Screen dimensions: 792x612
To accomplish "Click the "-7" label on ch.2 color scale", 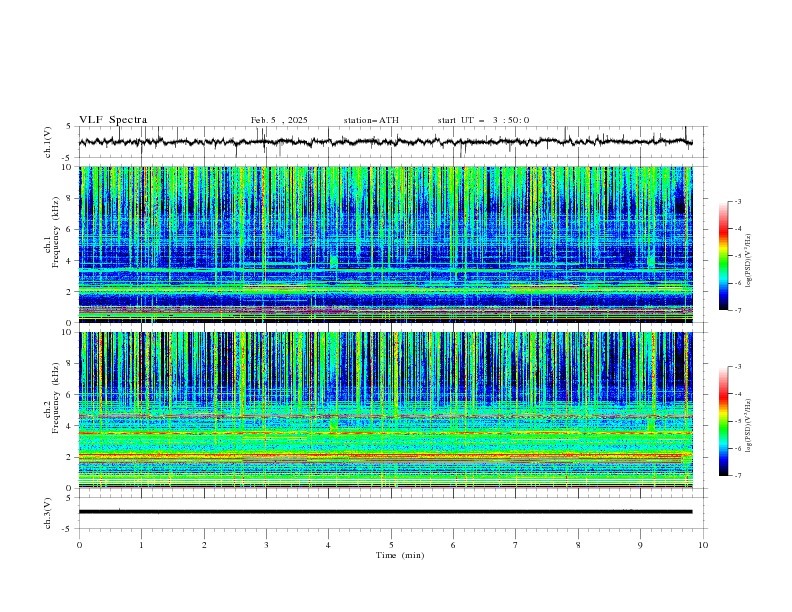I will (738, 476).
